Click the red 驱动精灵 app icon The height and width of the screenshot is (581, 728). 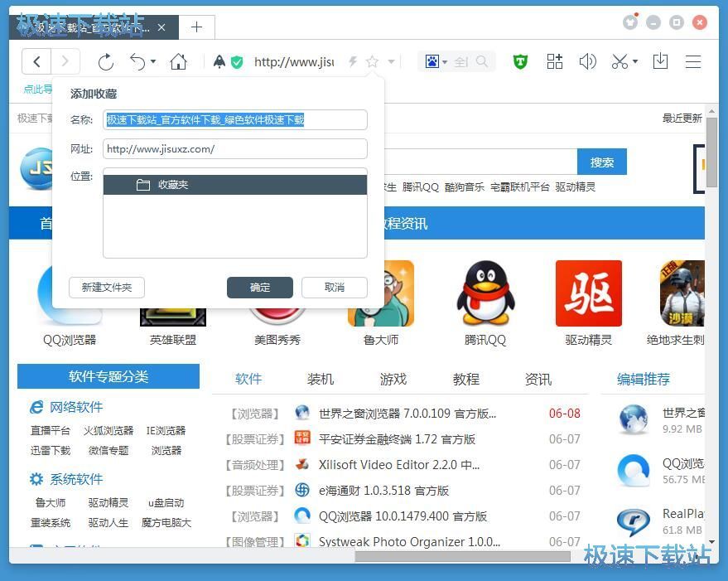click(588, 293)
